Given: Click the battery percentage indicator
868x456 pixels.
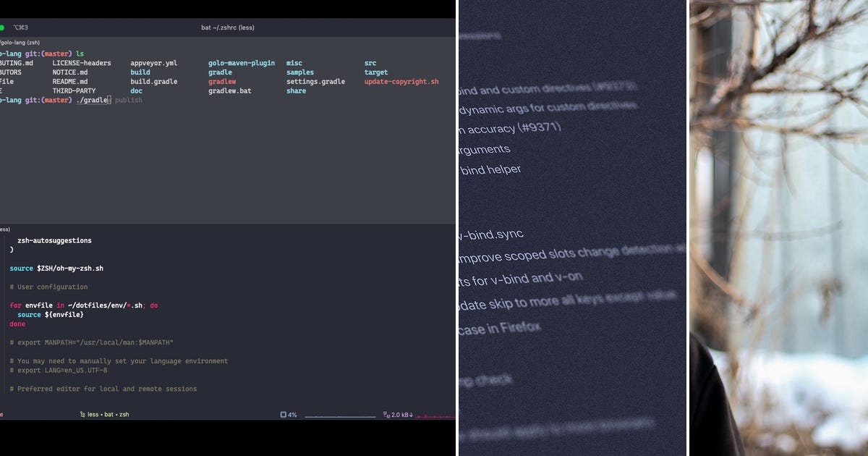Looking at the screenshot, I should tap(289, 414).
